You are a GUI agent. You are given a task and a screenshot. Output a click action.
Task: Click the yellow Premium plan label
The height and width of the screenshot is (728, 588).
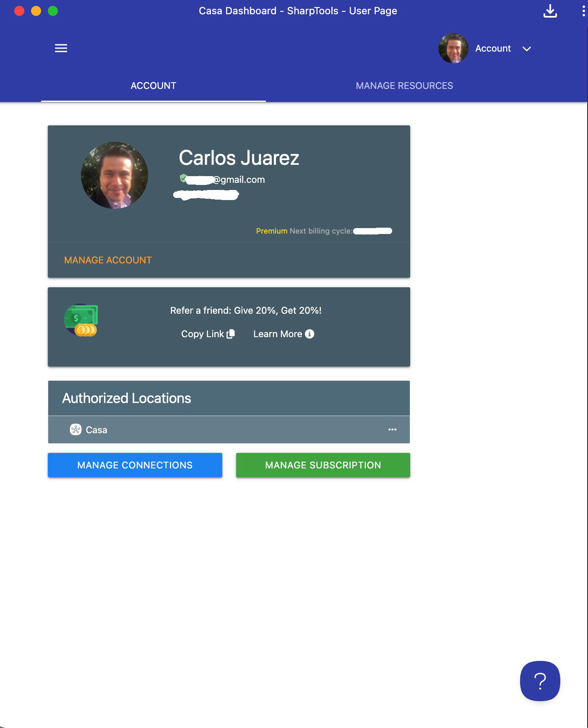pos(271,231)
